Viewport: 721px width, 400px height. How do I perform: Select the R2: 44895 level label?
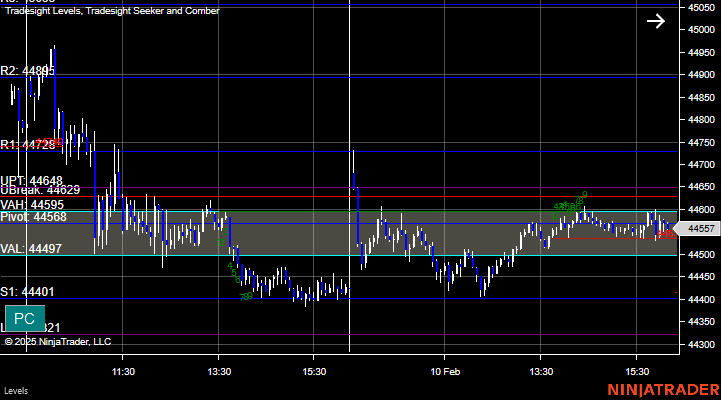[x=28, y=71]
